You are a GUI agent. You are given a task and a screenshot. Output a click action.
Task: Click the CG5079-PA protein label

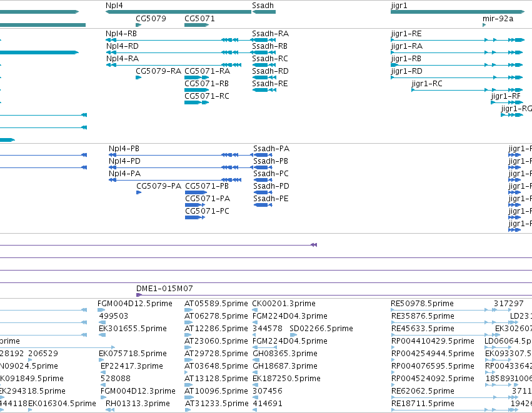pos(159,186)
